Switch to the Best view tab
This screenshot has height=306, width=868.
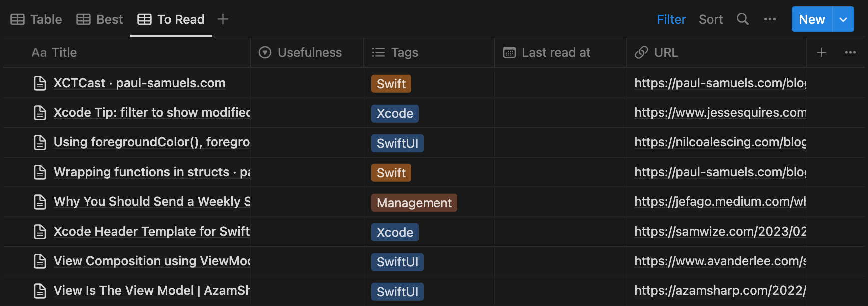pyautogui.click(x=100, y=19)
